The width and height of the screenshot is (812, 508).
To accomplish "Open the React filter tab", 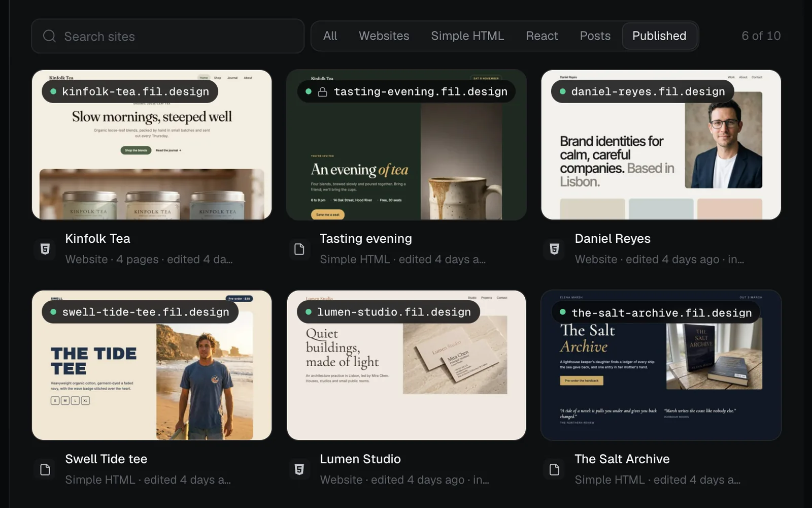I will pos(542,36).
